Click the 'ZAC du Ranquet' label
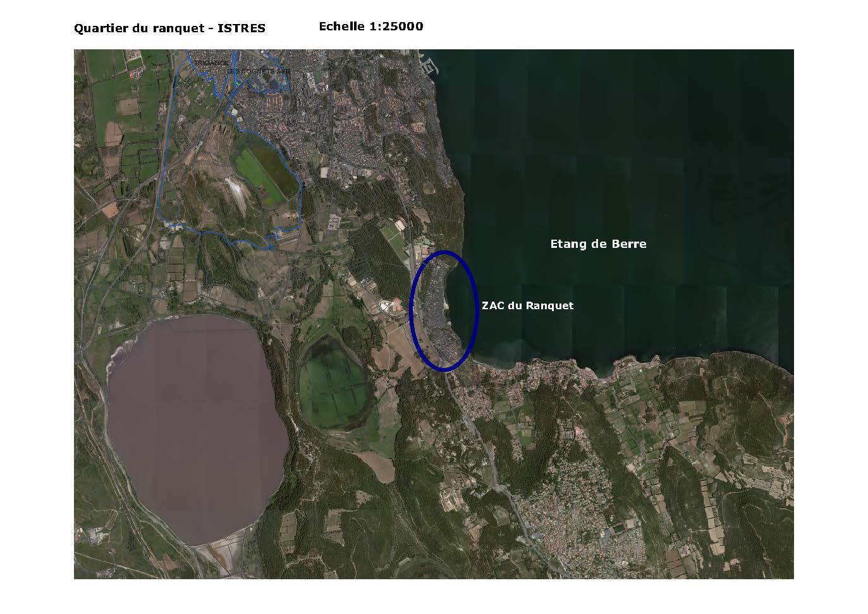 tap(527, 305)
